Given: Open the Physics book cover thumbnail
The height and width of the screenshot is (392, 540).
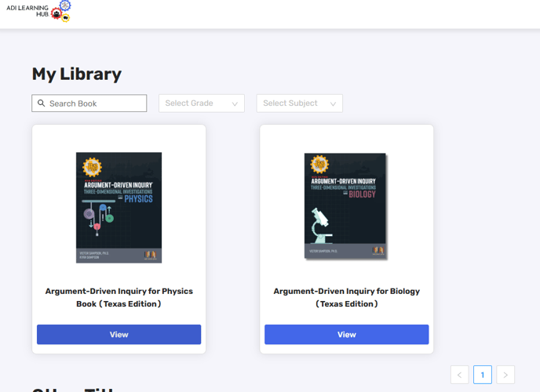Looking at the screenshot, I should (x=119, y=208).
